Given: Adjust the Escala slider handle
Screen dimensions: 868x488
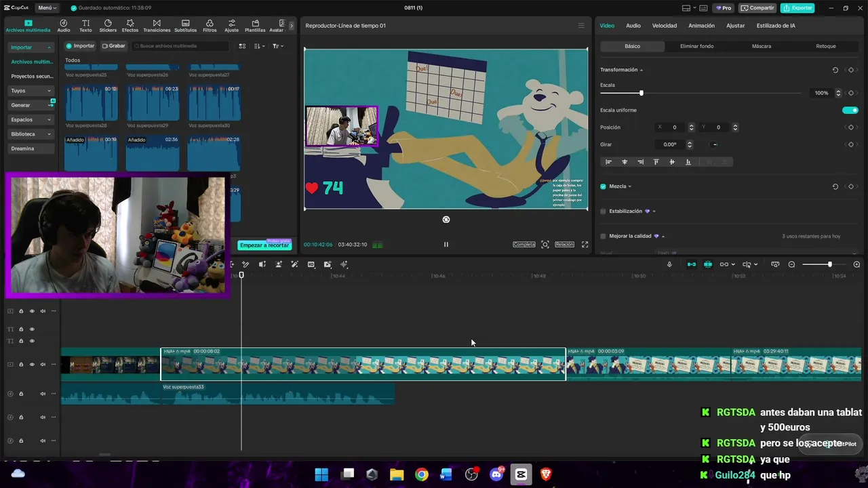Looking at the screenshot, I should pyautogui.click(x=641, y=93).
